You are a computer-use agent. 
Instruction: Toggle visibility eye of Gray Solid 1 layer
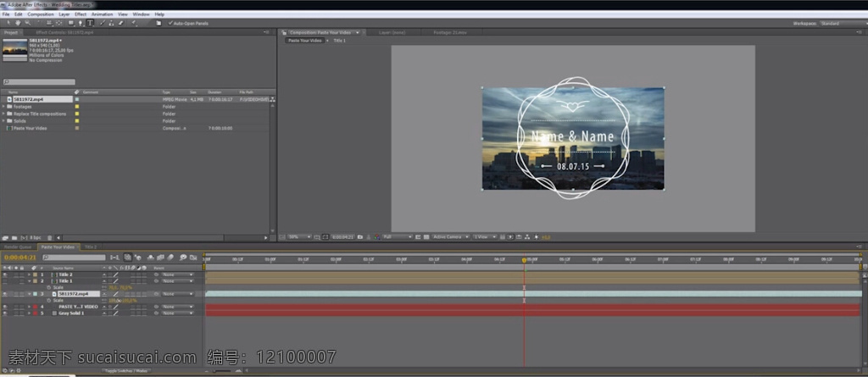[x=5, y=313]
